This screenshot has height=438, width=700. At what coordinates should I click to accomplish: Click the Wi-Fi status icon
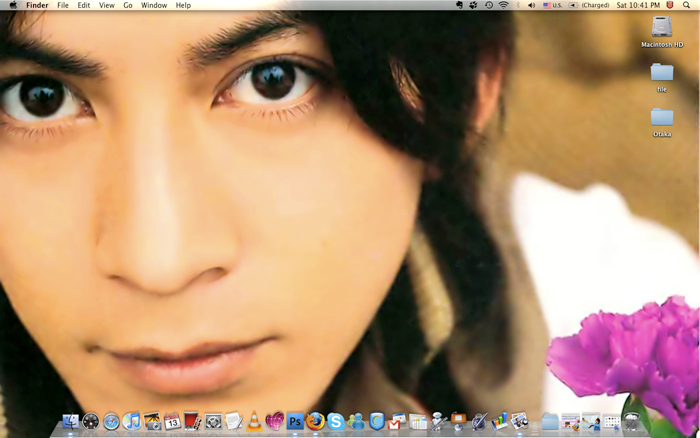tap(503, 5)
